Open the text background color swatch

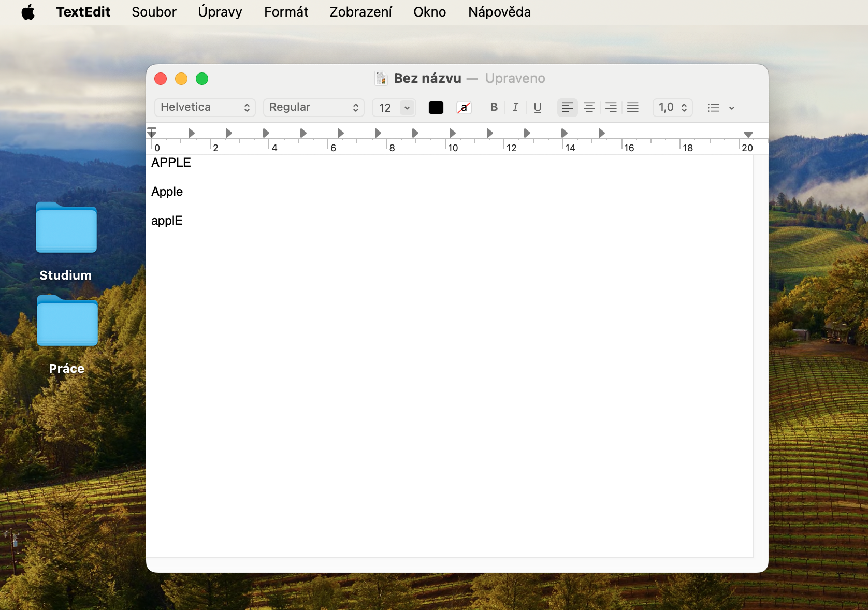pos(464,108)
